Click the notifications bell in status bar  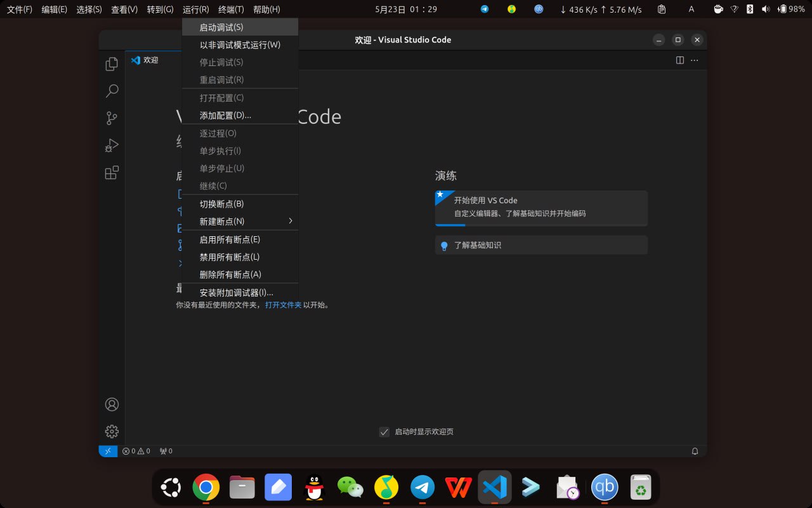[x=695, y=451]
